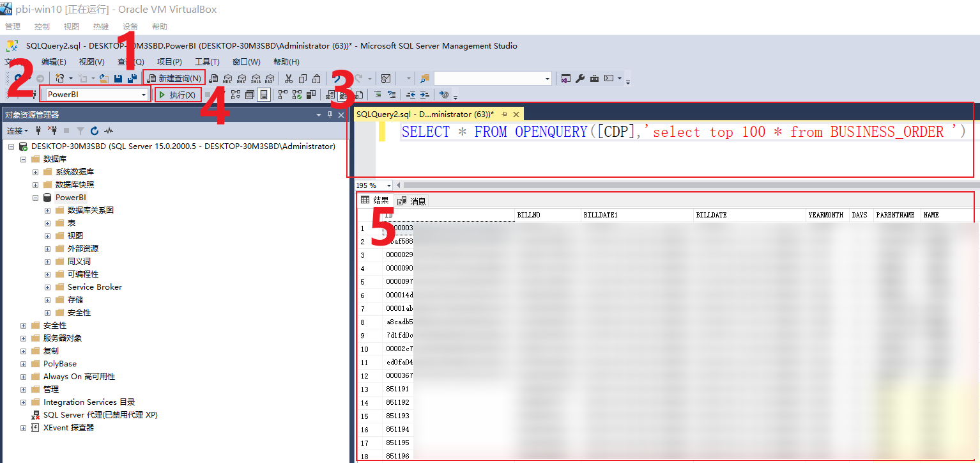
Task: Collapse the PowerBI database node
Action: click(x=36, y=198)
